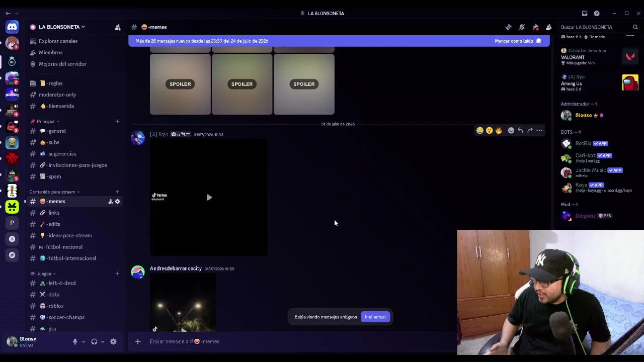Open the spam channel

pos(75,176)
